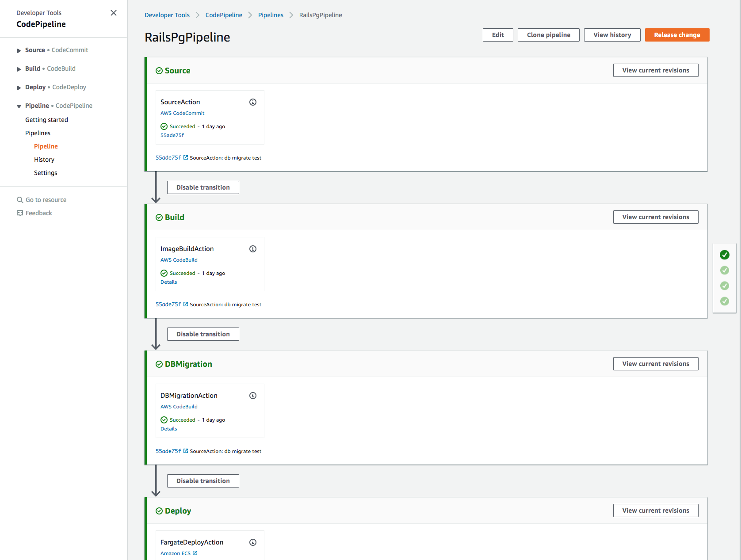Jump to second stage via navigator checkmark
The width and height of the screenshot is (741, 560).
725,270
